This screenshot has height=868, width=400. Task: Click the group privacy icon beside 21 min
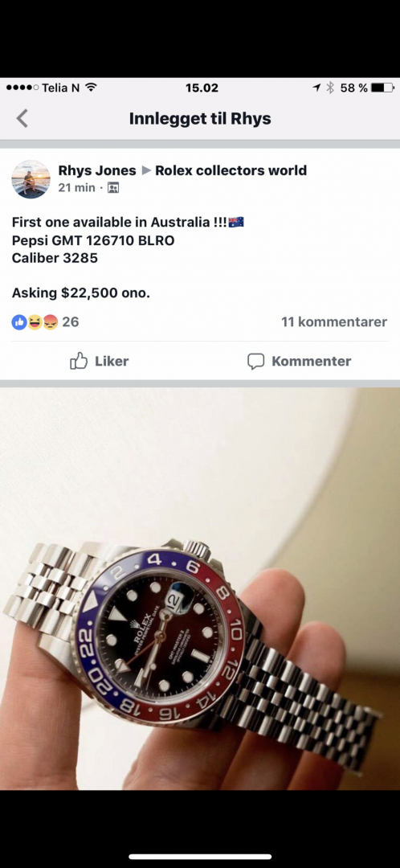click(113, 187)
